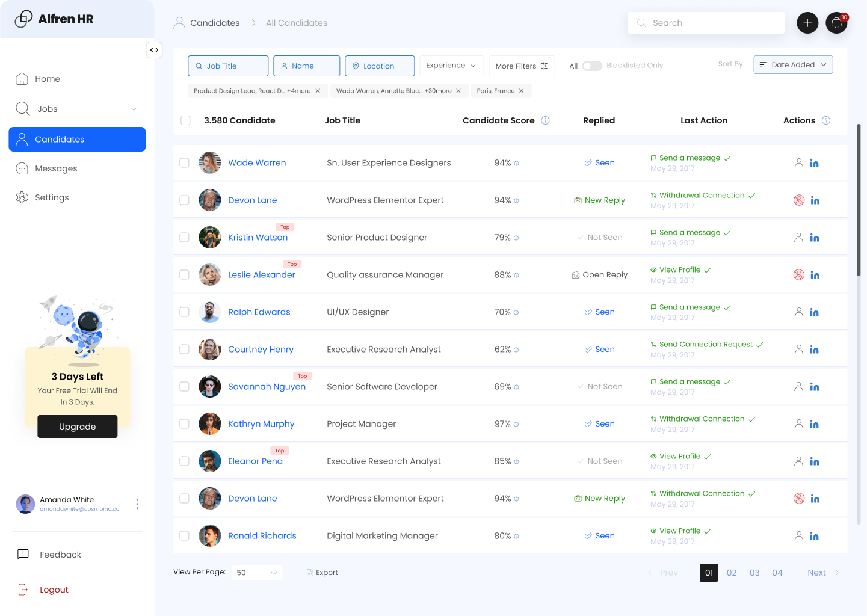Open the notifications bell

click(836, 23)
